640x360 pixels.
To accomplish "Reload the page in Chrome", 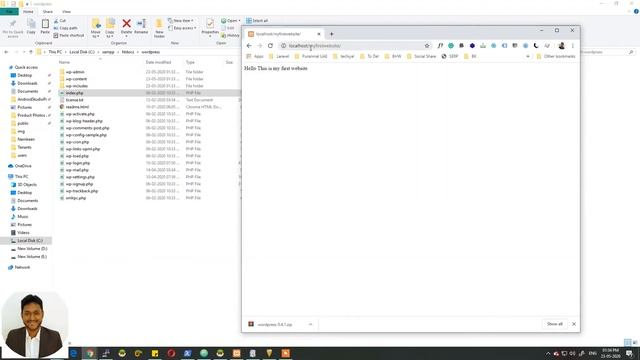I will pos(270,46).
